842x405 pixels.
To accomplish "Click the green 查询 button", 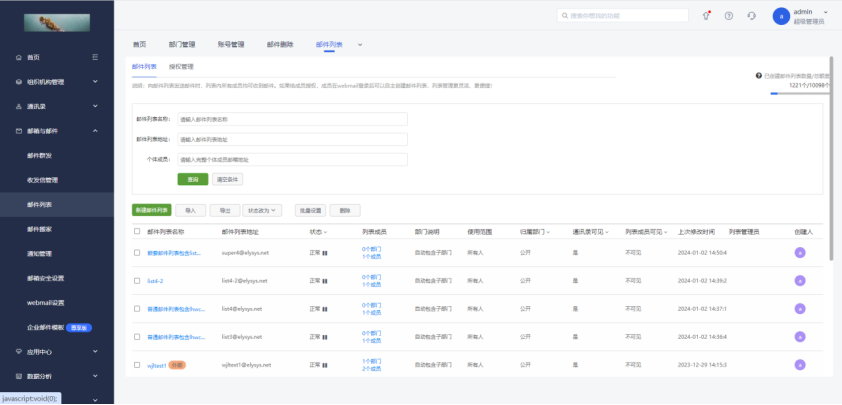I will tap(193, 179).
